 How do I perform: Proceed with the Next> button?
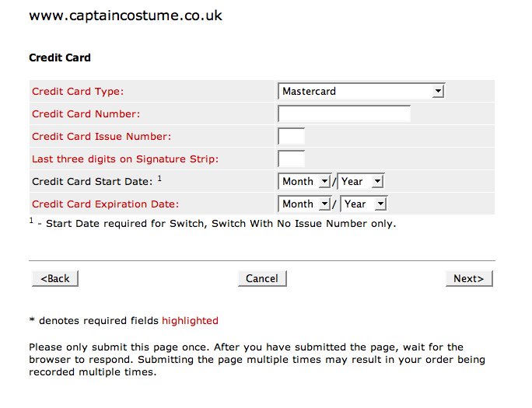[x=469, y=278]
